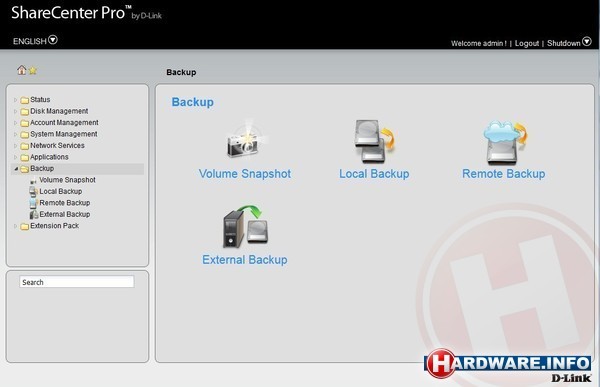Click the System Management folder icon

pos(24,134)
